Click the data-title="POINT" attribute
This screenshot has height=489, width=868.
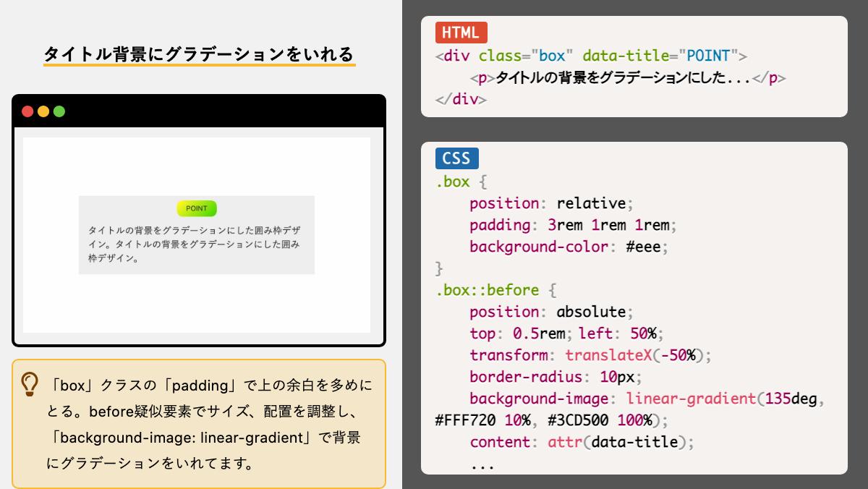coord(660,56)
